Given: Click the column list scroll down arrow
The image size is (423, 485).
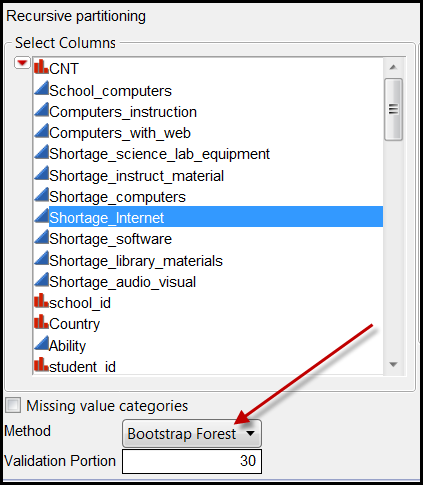Looking at the screenshot, I should tap(393, 364).
